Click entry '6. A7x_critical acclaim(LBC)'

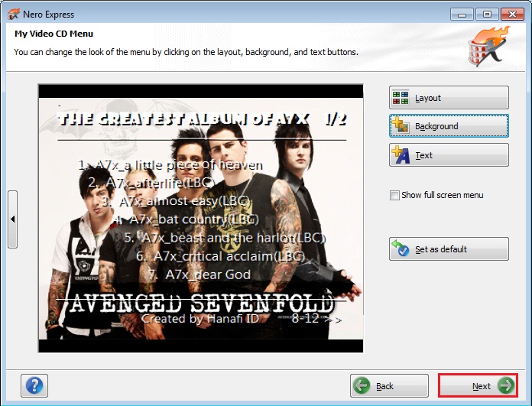(220, 256)
